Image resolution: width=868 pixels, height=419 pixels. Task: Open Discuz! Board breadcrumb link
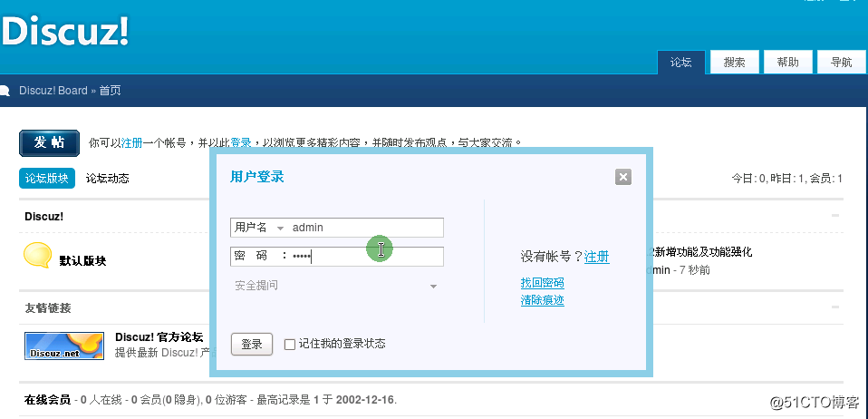pyautogui.click(x=53, y=91)
